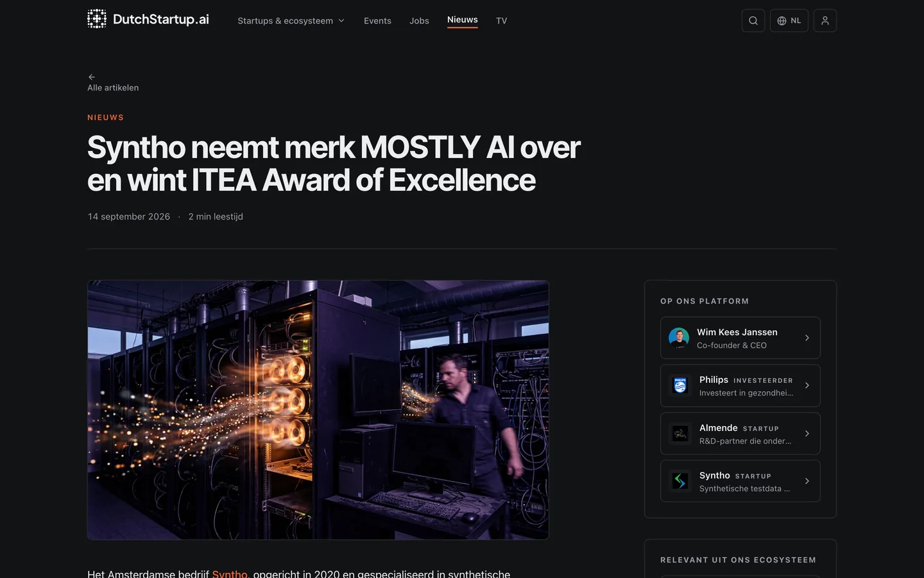This screenshot has height=578, width=924.
Task: Select the Nieuws nav item
Action: (463, 20)
